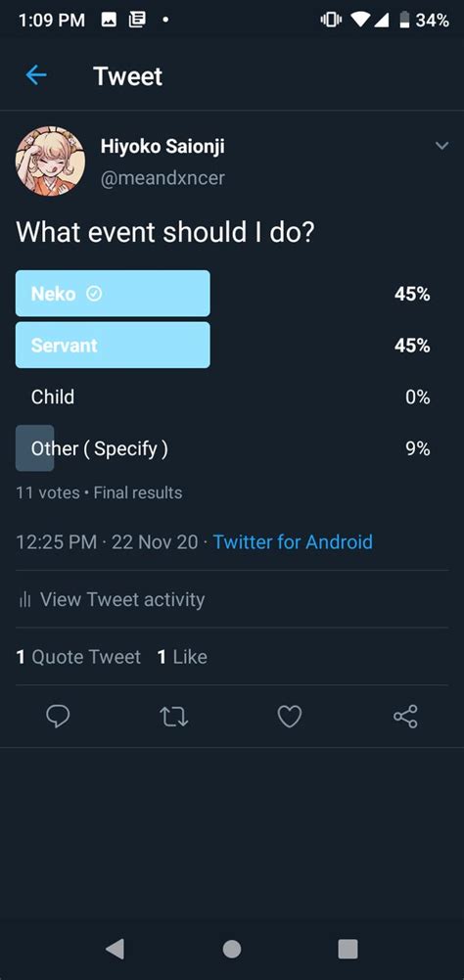Screen dimensions: 464x980
Task: Open the share icon
Action: pyautogui.click(x=406, y=717)
